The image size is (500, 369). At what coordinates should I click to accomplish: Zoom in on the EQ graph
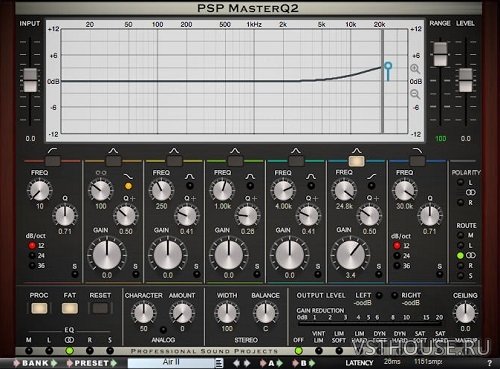pos(415,69)
